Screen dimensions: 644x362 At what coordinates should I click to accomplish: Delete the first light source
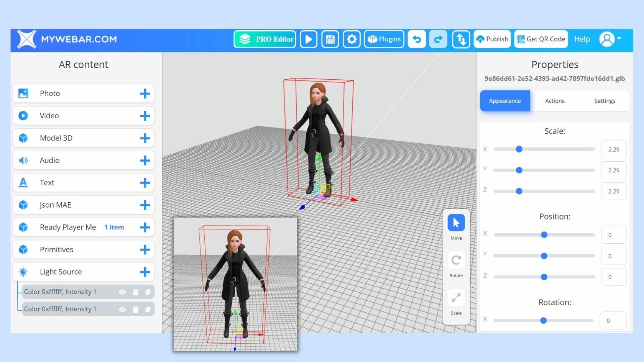[x=135, y=292]
